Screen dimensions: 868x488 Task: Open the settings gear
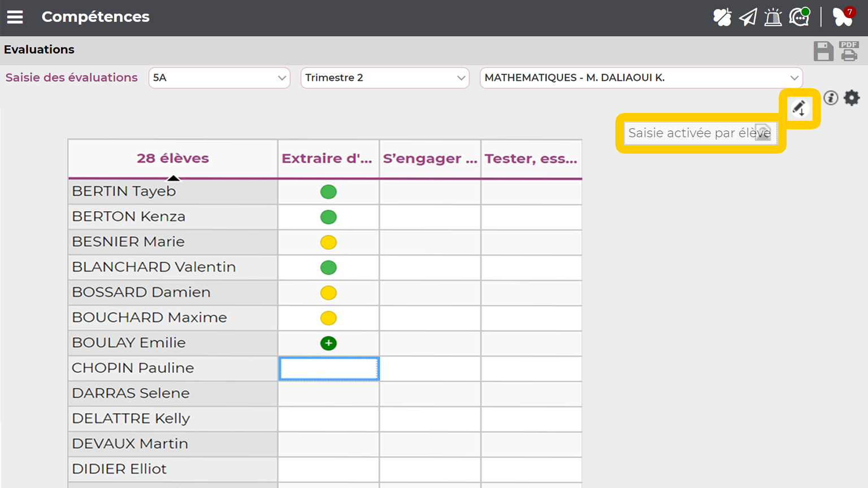[852, 98]
